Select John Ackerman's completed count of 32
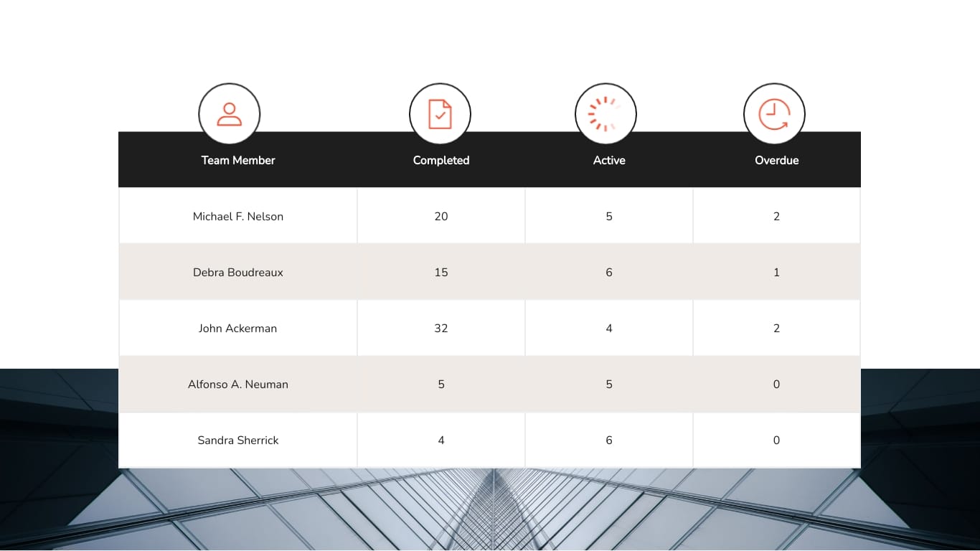 tap(440, 328)
